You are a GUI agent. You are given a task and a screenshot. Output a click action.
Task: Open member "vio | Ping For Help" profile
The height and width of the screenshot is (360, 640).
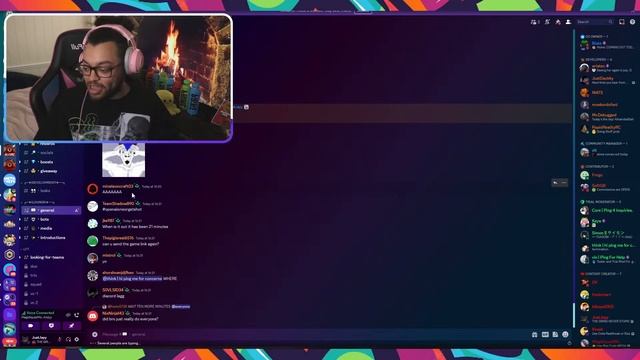click(607, 259)
